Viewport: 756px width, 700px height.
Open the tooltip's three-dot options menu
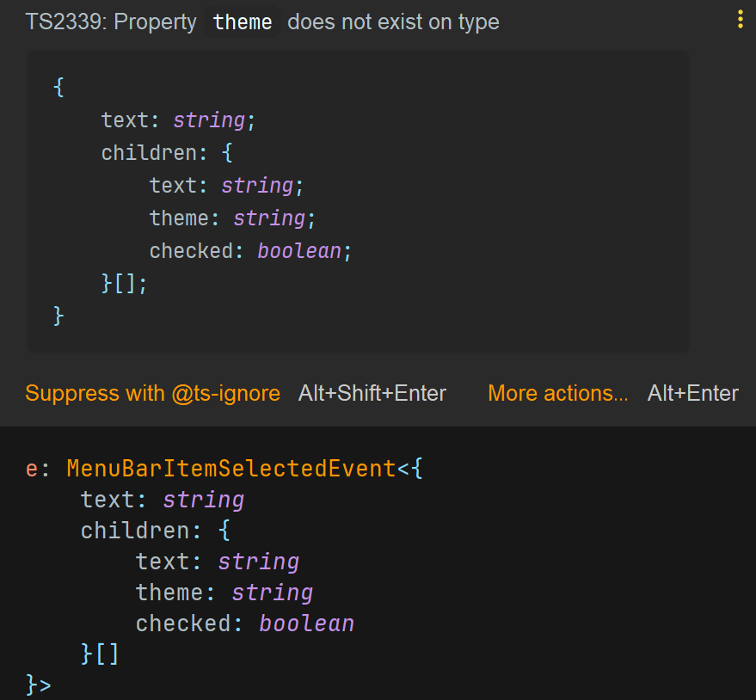pyautogui.click(x=740, y=21)
